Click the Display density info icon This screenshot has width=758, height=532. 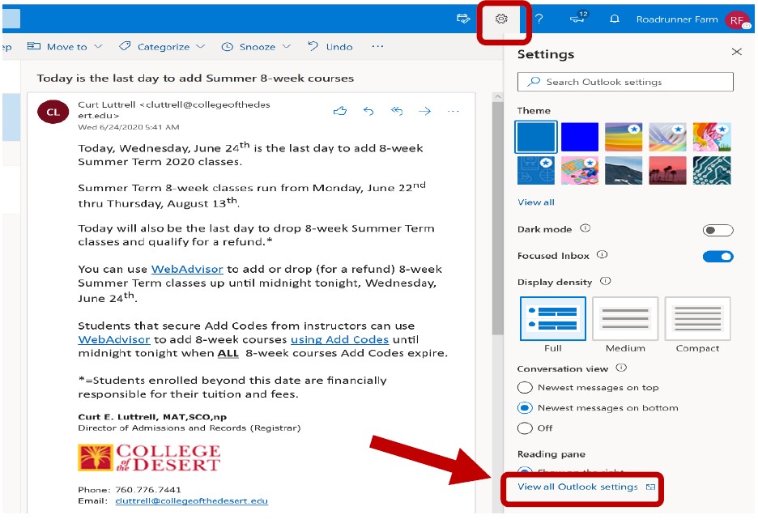(605, 281)
